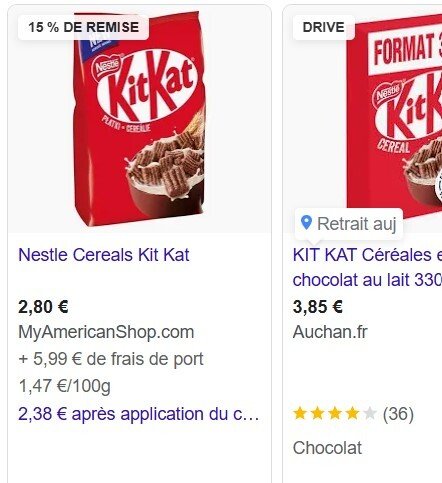Click the grey fifth rating star
The image size is (442, 483).
[x=369, y=414]
